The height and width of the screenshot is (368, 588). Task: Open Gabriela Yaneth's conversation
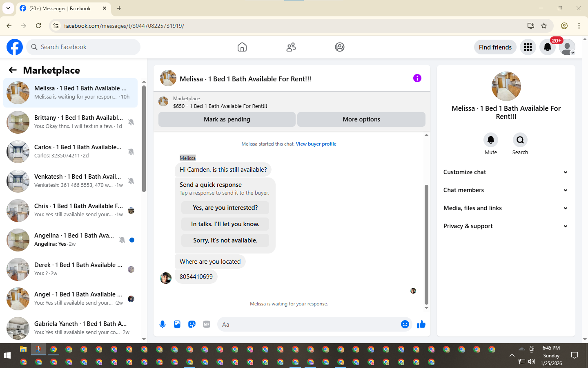70,328
